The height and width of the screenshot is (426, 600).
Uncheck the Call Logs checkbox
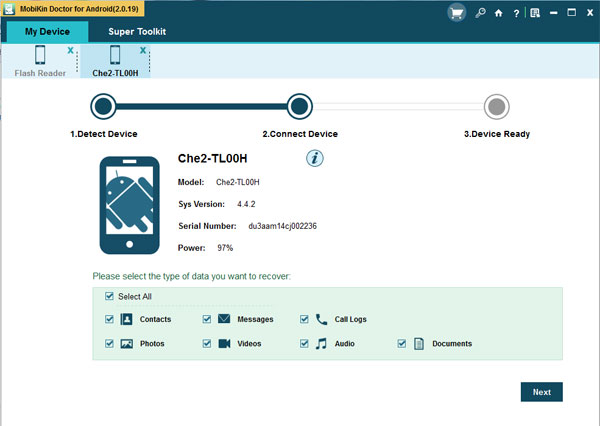pos(304,319)
